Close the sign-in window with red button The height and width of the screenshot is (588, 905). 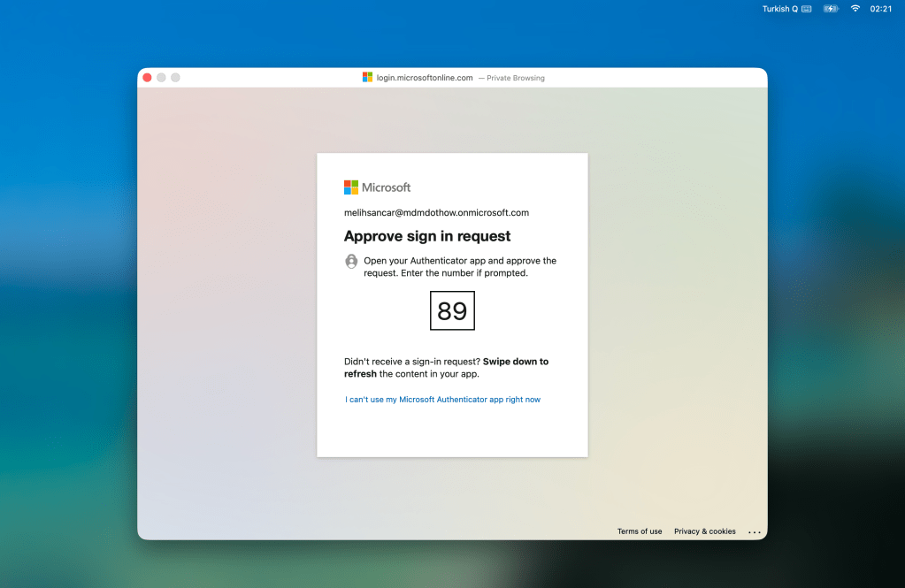coord(148,78)
